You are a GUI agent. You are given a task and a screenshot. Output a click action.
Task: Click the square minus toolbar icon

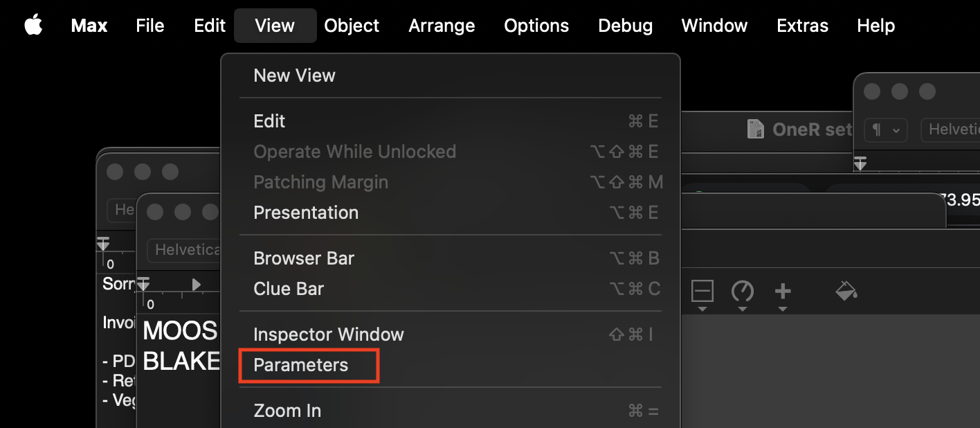point(702,291)
